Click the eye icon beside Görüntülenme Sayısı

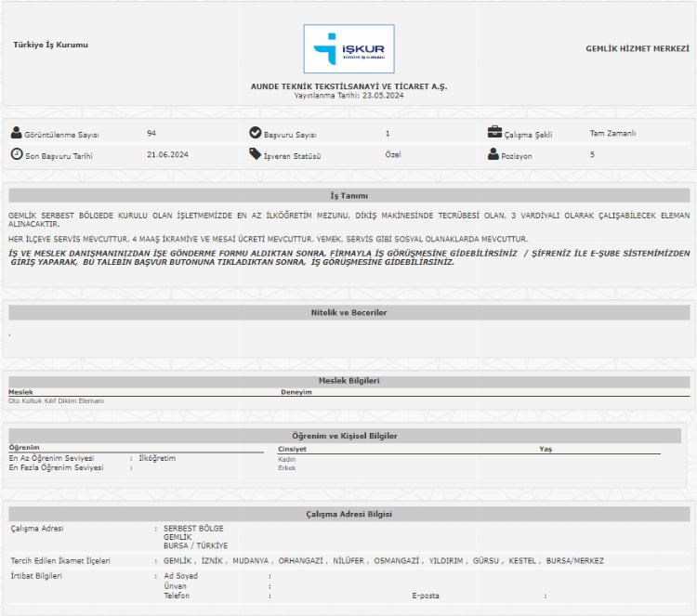17,134
